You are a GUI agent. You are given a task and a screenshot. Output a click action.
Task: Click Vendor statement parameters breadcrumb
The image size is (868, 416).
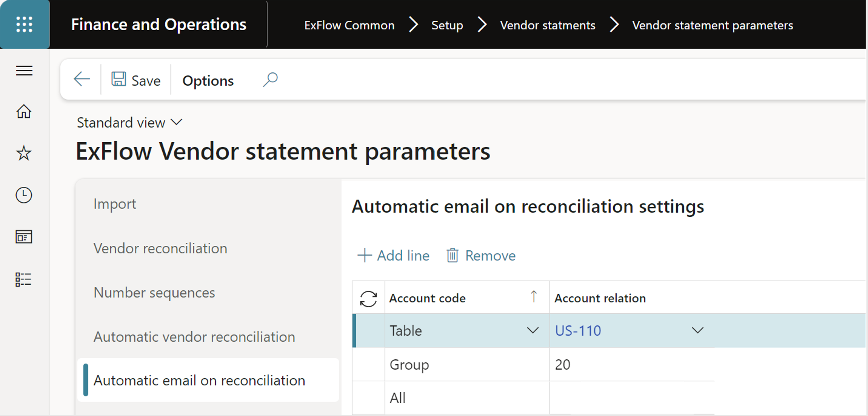coord(713,25)
